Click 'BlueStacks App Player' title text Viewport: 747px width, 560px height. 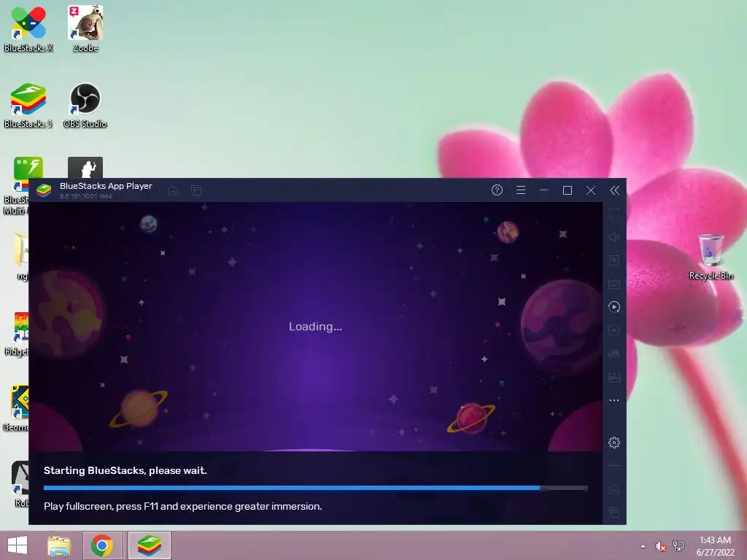106,186
